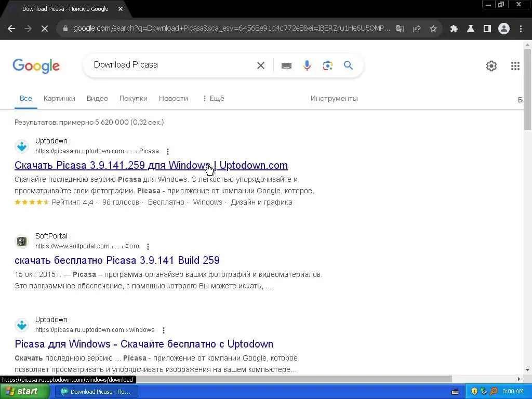Click the magnifier search button

click(349, 65)
